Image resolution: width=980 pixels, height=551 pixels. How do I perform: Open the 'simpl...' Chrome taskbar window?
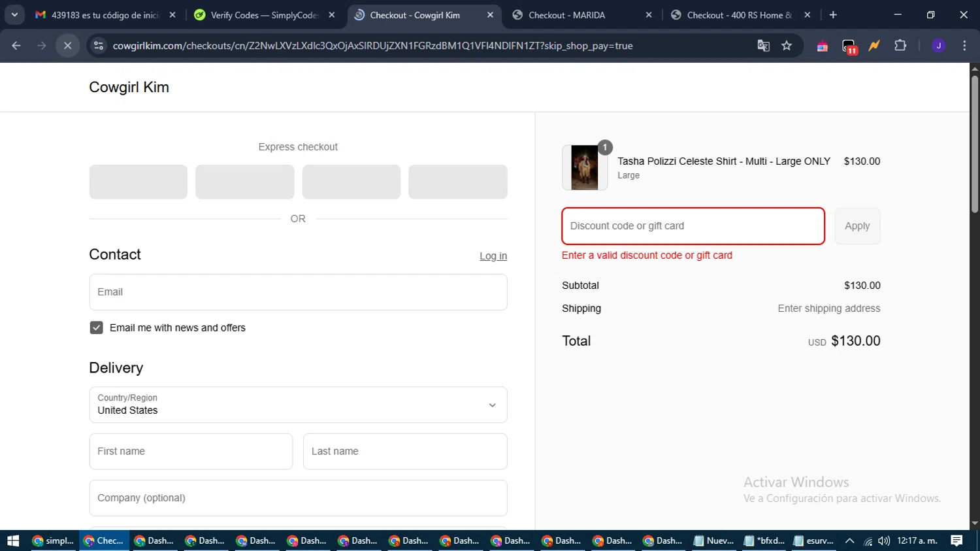click(53, 541)
